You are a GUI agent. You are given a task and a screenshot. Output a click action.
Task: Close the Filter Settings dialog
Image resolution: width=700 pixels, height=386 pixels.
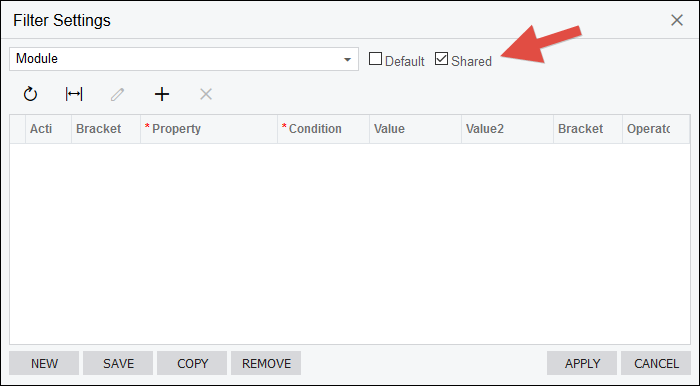[x=677, y=20]
